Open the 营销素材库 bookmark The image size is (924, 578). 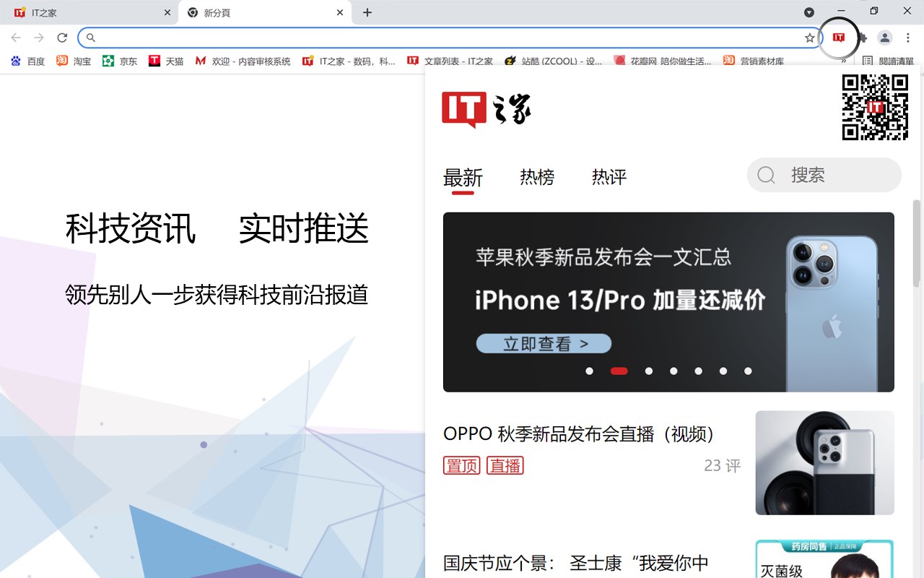(754, 61)
